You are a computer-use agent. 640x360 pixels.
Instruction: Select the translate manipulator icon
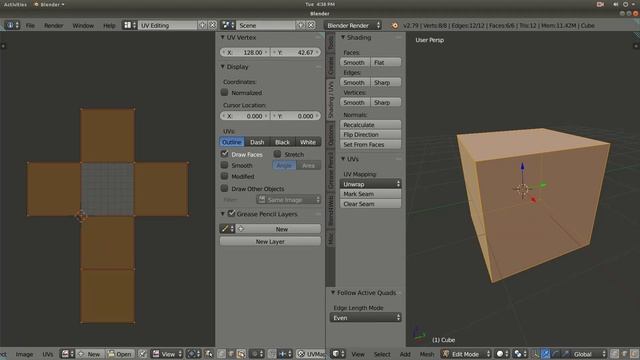coord(546,354)
